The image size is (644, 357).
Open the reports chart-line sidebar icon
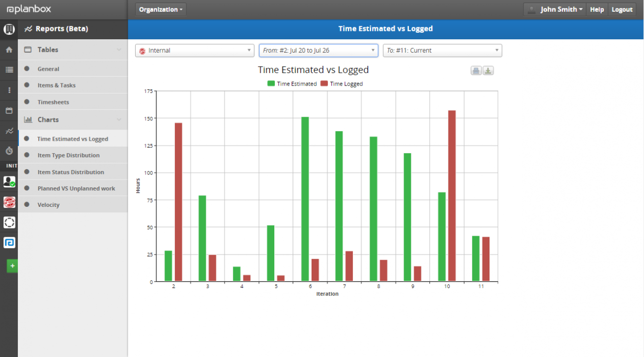[x=9, y=131]
